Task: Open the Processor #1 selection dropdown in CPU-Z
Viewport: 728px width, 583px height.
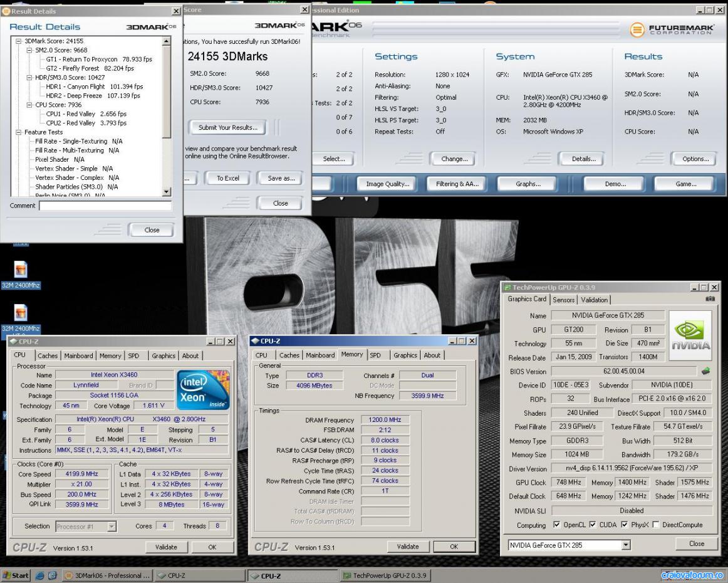Action: [112, 527]
